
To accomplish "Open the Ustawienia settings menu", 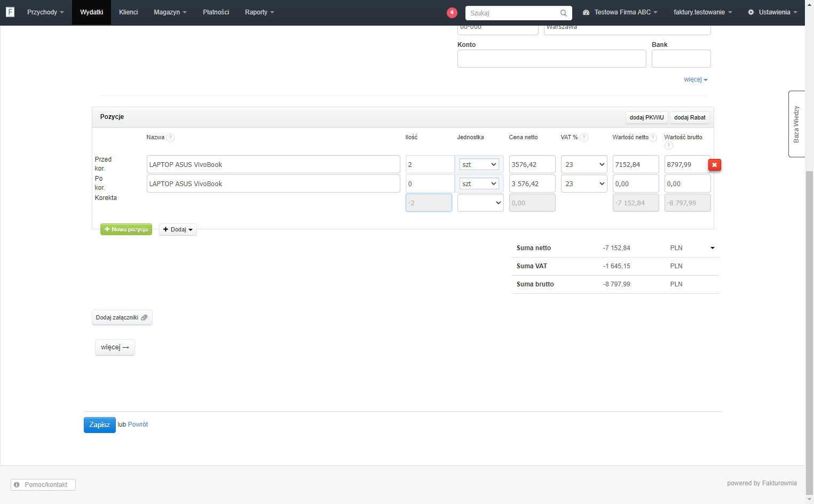I will (x=772, y=12).
